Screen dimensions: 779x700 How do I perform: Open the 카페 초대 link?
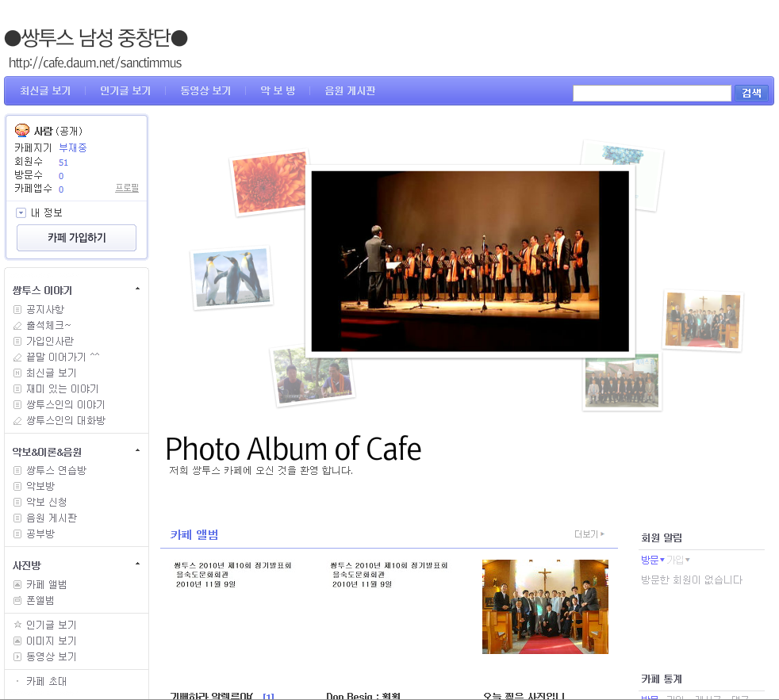tap(46, 682)
